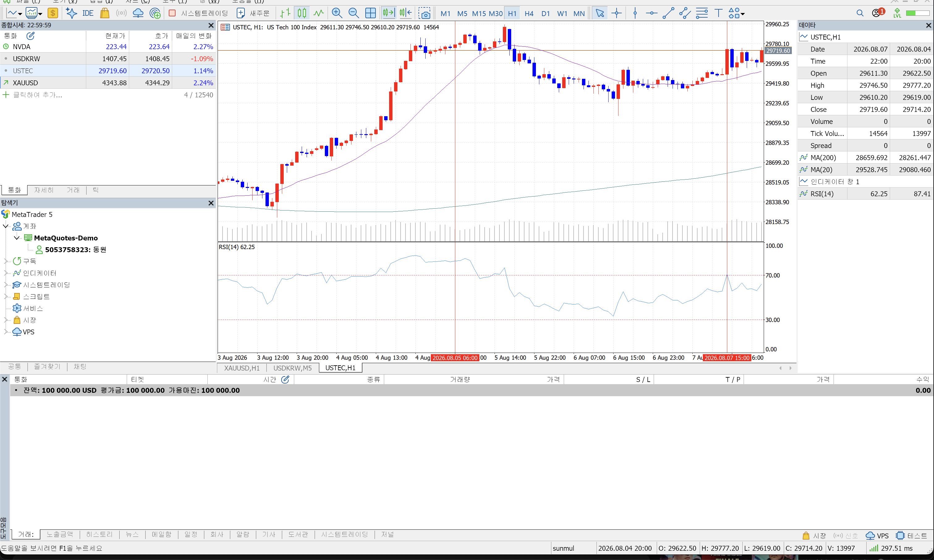This screenshot has height=560, width=934.
Task: Select the H4 timeframe
Action: coord(529,14)
